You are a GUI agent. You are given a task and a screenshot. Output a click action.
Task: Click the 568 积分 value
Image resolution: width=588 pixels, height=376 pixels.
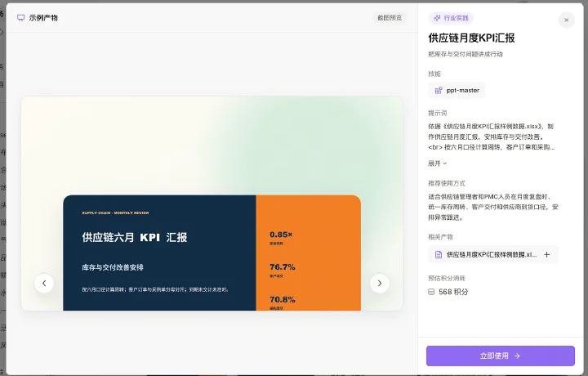(x=453, y=292)
